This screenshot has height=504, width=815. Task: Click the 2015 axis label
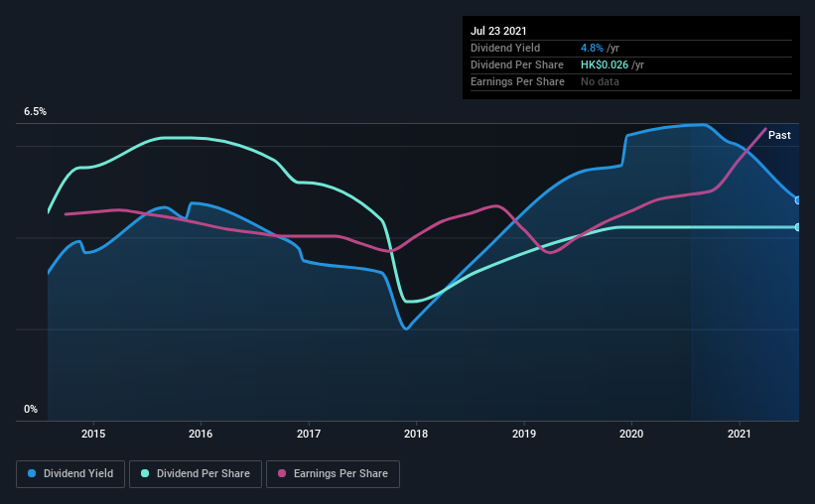[93, 434]
